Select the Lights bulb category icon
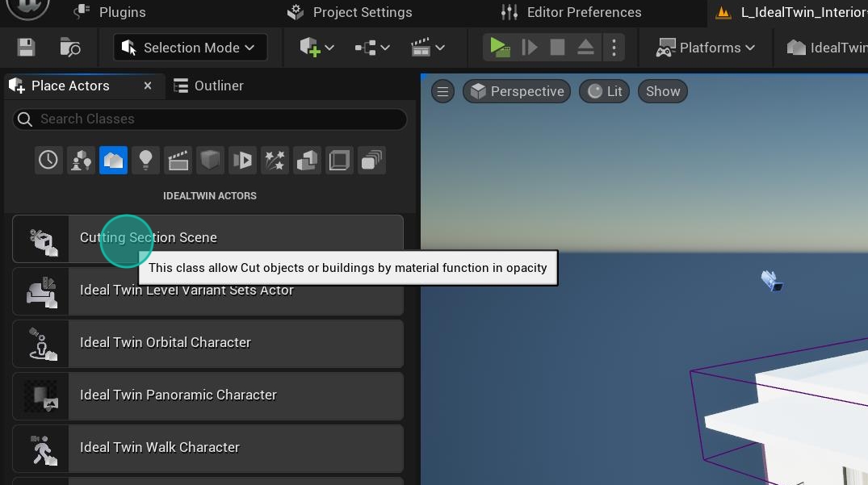Image resolution: width=868 pixels, height=485 pixels. pos(145,161)
